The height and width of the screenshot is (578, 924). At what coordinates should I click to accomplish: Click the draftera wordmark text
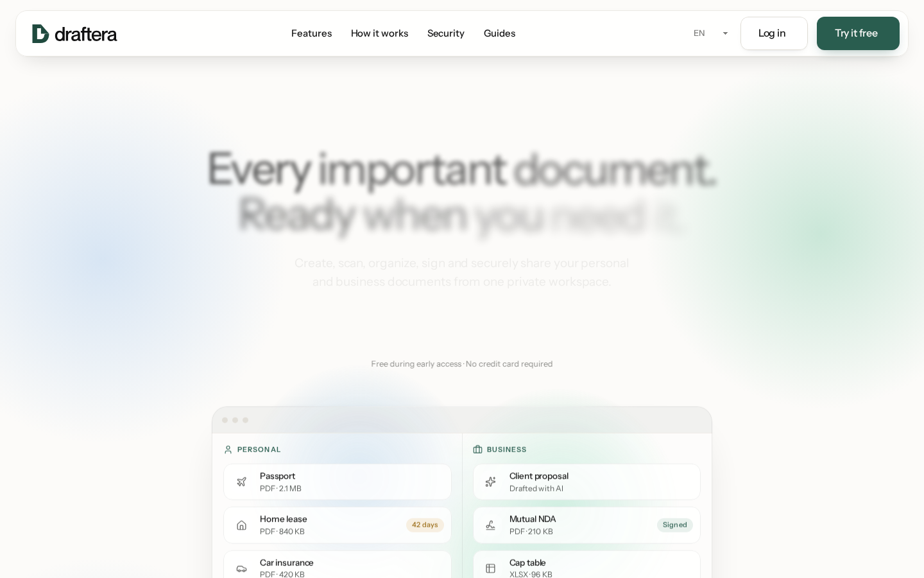86,34
